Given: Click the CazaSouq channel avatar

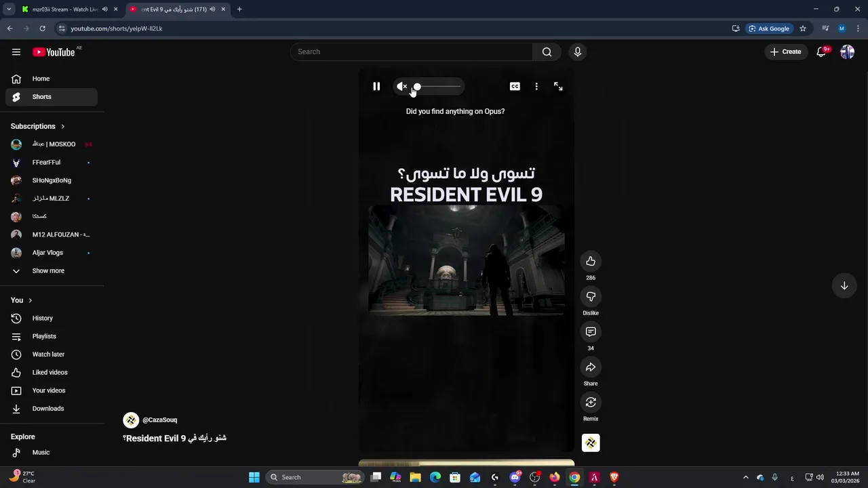Looking at the screenshot, I should (131, 420).
